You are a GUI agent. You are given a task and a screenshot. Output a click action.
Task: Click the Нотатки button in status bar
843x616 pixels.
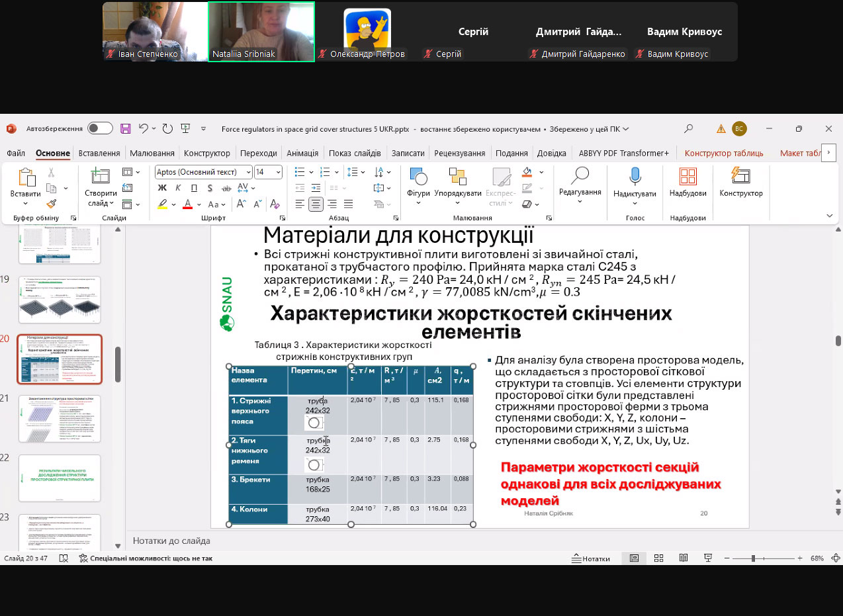590,558
